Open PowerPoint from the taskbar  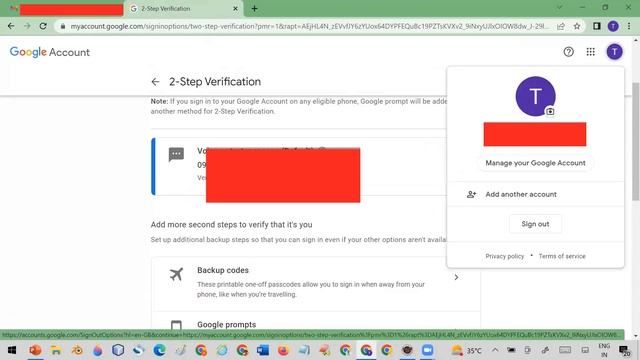[35, 350]
